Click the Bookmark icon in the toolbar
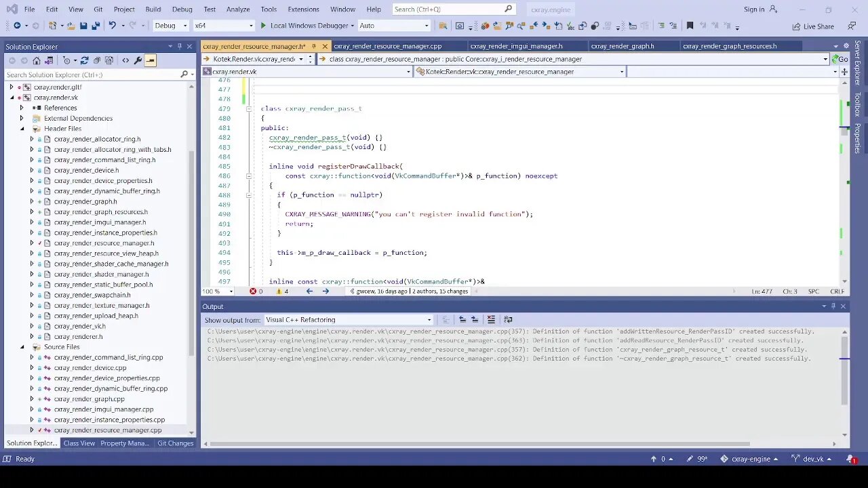868x488 pixels. click(x=690, y=26)
